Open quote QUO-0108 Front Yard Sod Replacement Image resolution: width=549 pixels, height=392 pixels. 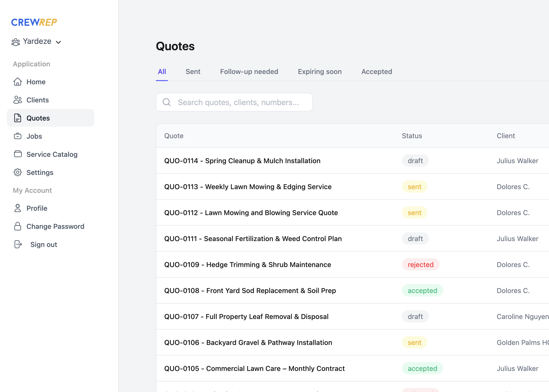click(250, 291)
